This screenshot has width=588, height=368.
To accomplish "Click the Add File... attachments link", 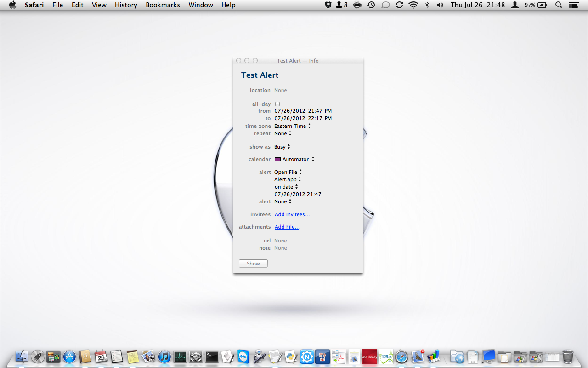I will pyautogui.click(x=287, y=227).
